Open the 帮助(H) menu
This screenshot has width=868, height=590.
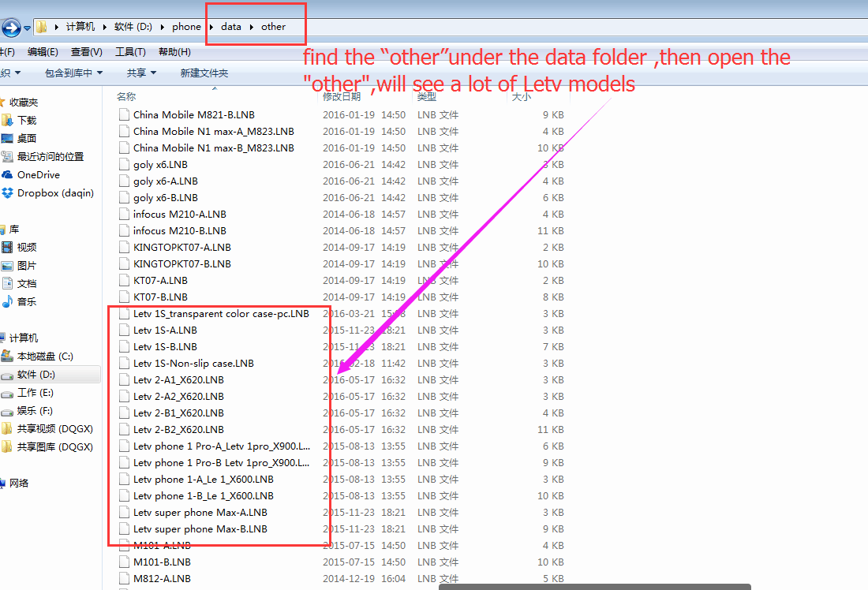(x=174, y=51)
